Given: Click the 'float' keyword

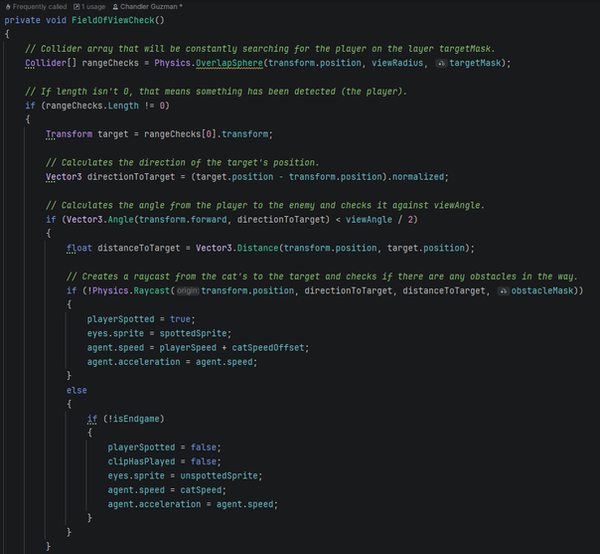Looking at the screenshot, I should click(x=79, y=248).
